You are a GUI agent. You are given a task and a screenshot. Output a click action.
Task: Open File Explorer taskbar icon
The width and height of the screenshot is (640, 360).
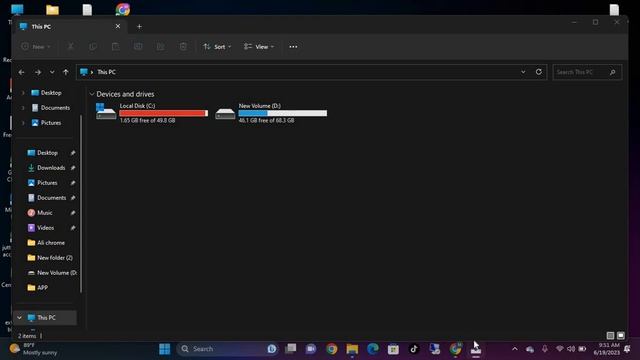point(352,349)
